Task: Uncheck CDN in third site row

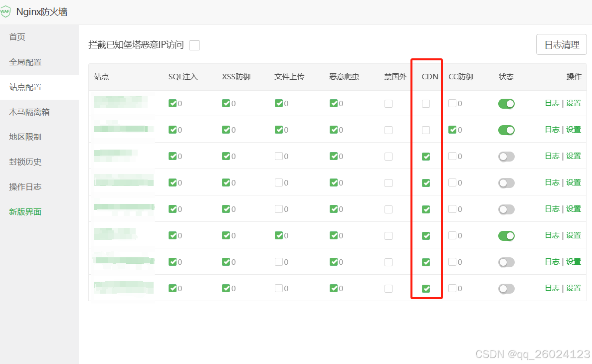Action: [426, 157]
